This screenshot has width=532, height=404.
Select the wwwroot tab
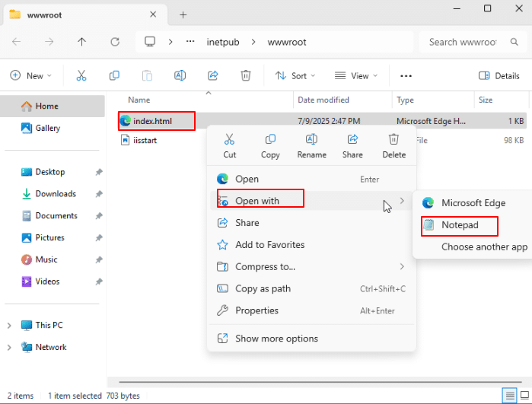[x=84, y=14]
